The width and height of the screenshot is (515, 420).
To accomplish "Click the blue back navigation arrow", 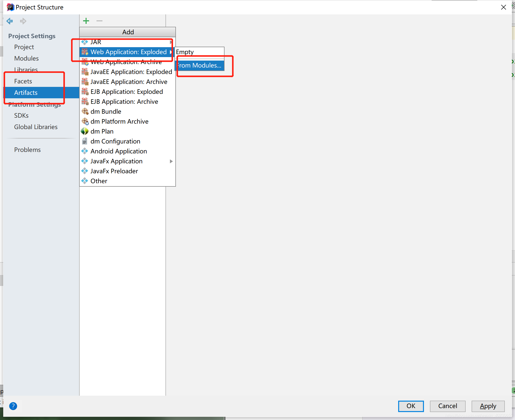I will pyautogui.click(x=10, y=21).
